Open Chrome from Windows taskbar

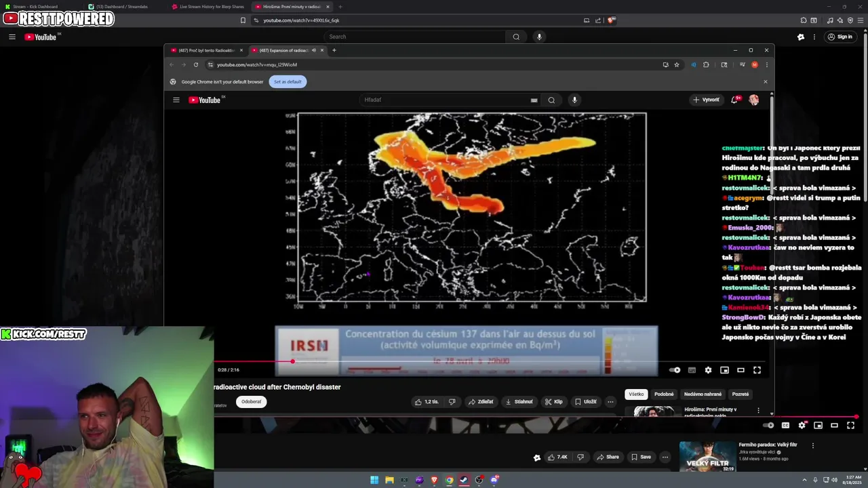click(x=449, y=480)
